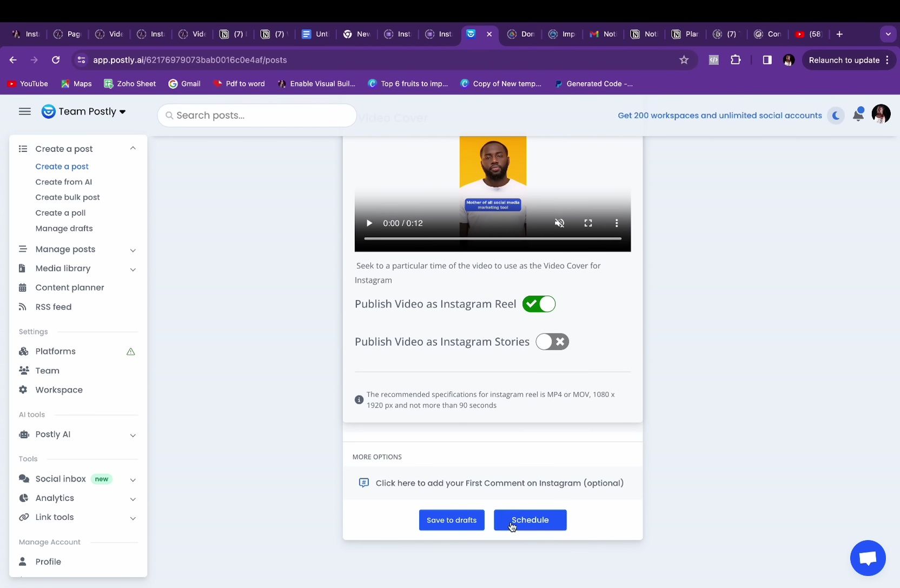
Task: Open the user profile avatar
Action: click(x=881, y=114)
